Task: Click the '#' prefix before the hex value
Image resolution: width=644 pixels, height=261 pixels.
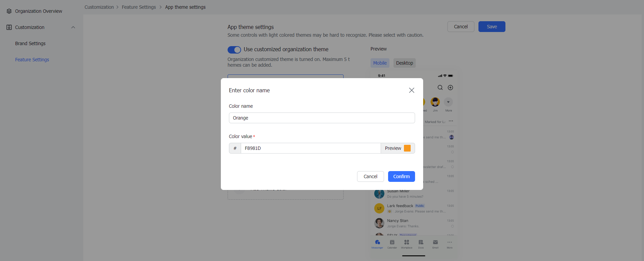Action: (x=235, y=148)
